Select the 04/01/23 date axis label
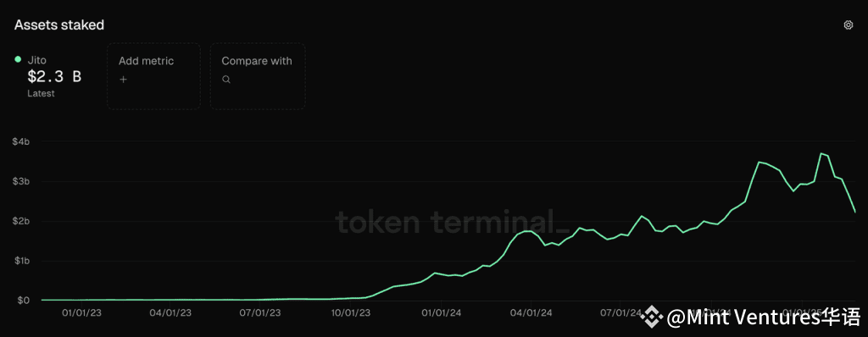This screenshot has width=868, height=337. 170,312
